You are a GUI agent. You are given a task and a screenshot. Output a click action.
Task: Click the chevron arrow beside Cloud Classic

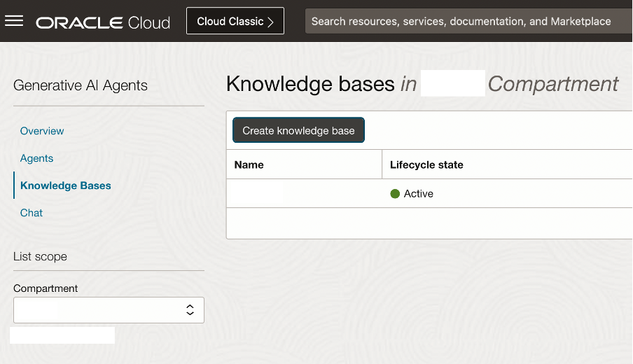270,22
